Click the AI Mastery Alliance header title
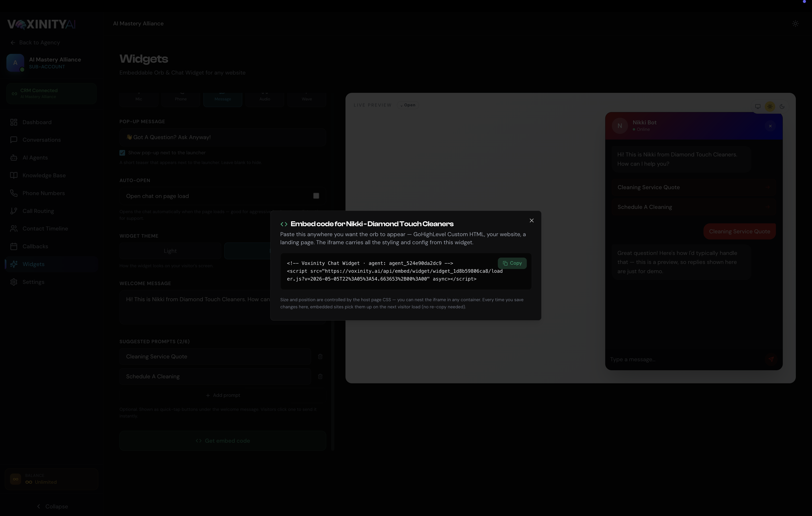Screen dimensions: 812x516 [138, 23]
